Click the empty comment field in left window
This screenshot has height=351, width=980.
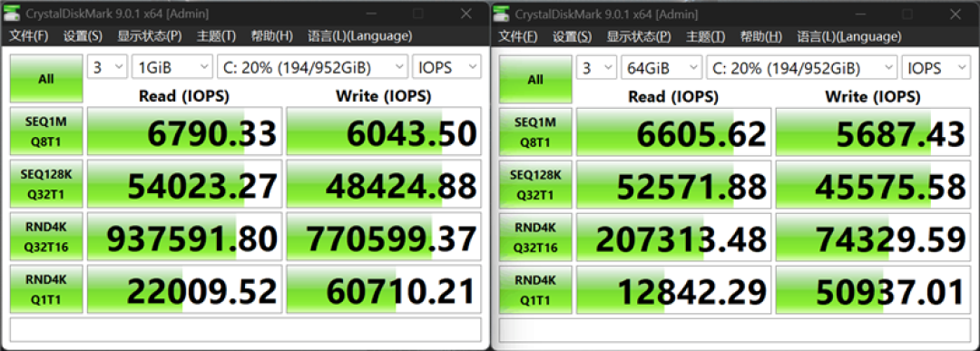point(246,329)
